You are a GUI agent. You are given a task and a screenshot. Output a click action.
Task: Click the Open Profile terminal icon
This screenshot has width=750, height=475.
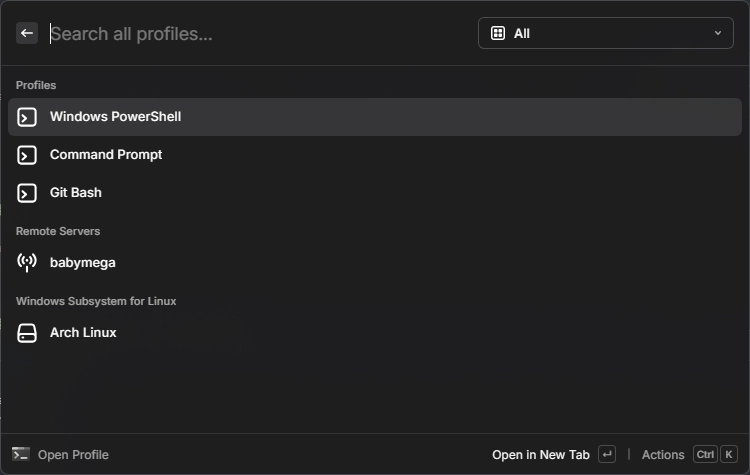coord(21,454)
